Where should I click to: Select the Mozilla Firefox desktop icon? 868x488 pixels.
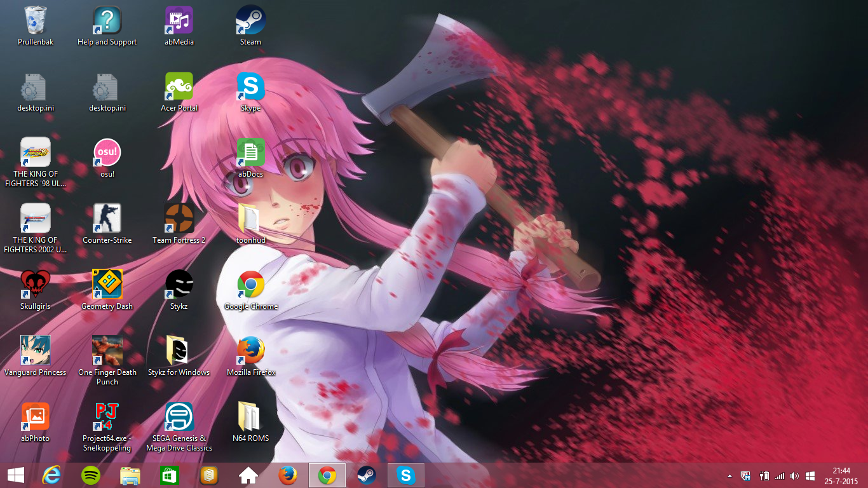pos(250,351)
